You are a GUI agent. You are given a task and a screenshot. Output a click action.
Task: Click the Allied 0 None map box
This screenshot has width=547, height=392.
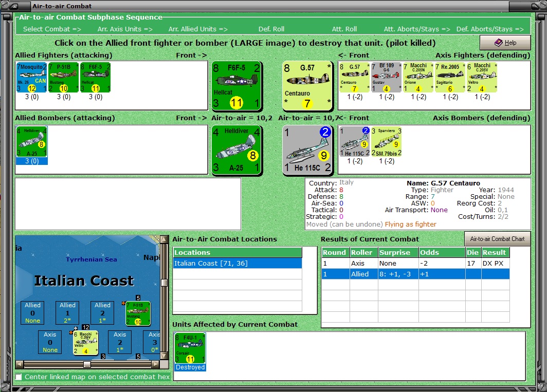click(x=32, y=313)
